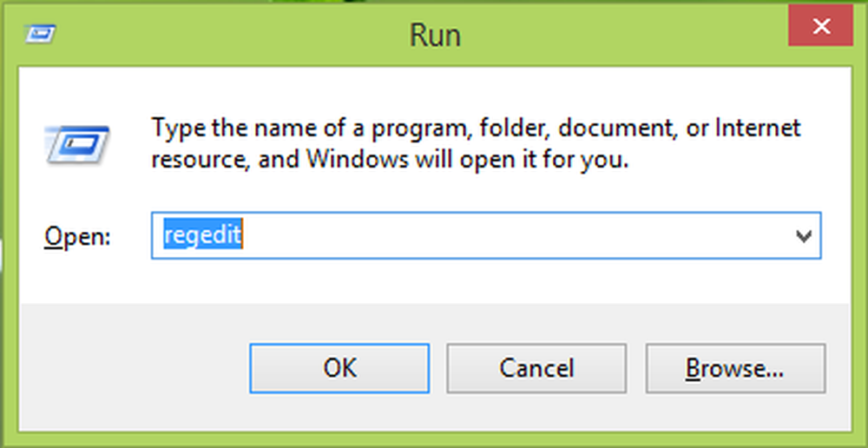Select the Open: label
Screen dimensions: 868x448
(x=77, y=237)
